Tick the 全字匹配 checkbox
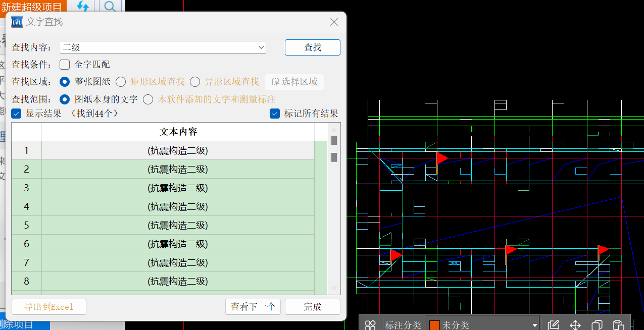Image resolution: width=644 pixels, height=330 pixels. pyautogui.click(x=65, y=65)
